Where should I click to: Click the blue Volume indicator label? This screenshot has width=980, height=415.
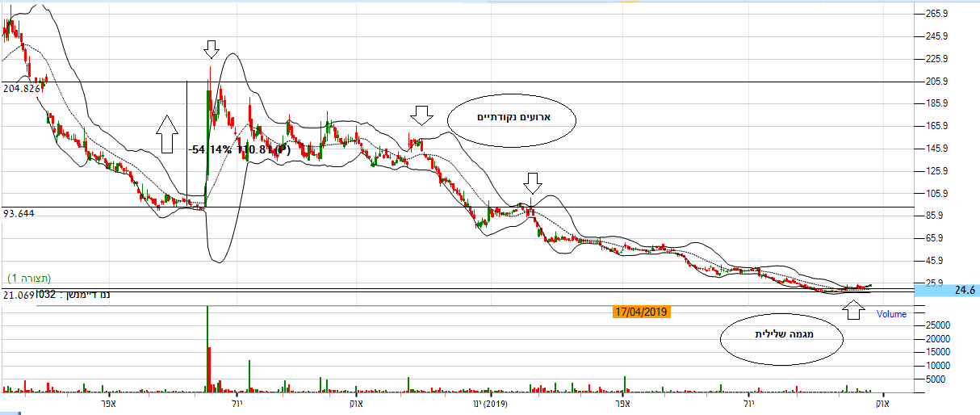[891, 314]
